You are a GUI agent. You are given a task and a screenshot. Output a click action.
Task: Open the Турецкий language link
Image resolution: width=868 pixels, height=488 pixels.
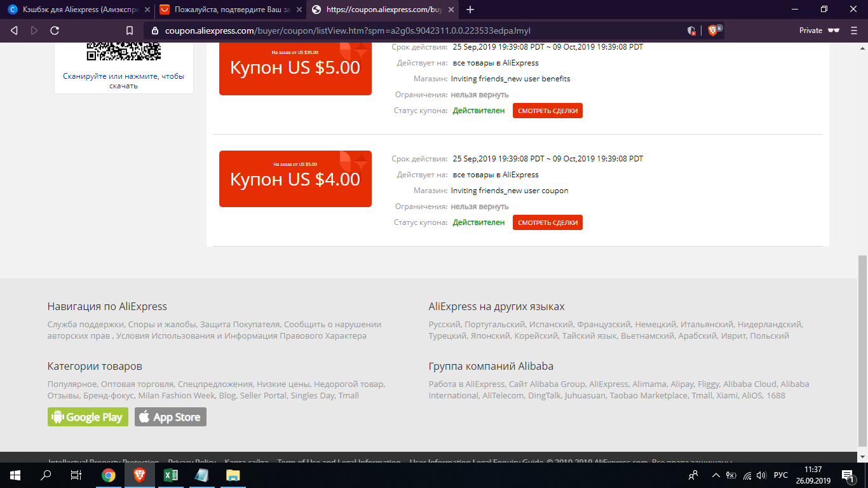point(447,335)
